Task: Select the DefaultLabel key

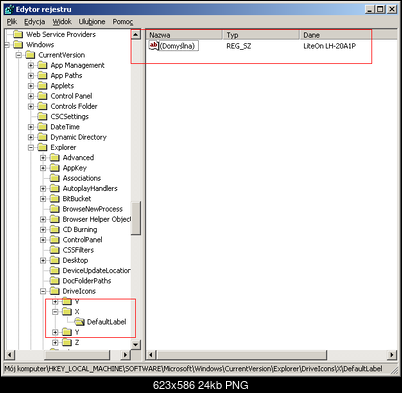Action: [x=106, y=322]
